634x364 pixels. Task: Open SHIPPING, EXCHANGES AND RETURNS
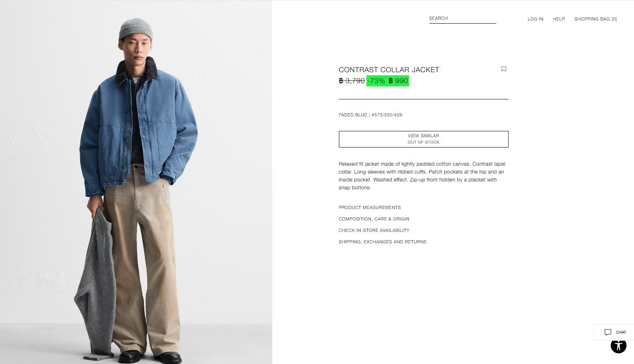[x=382, y=242]
